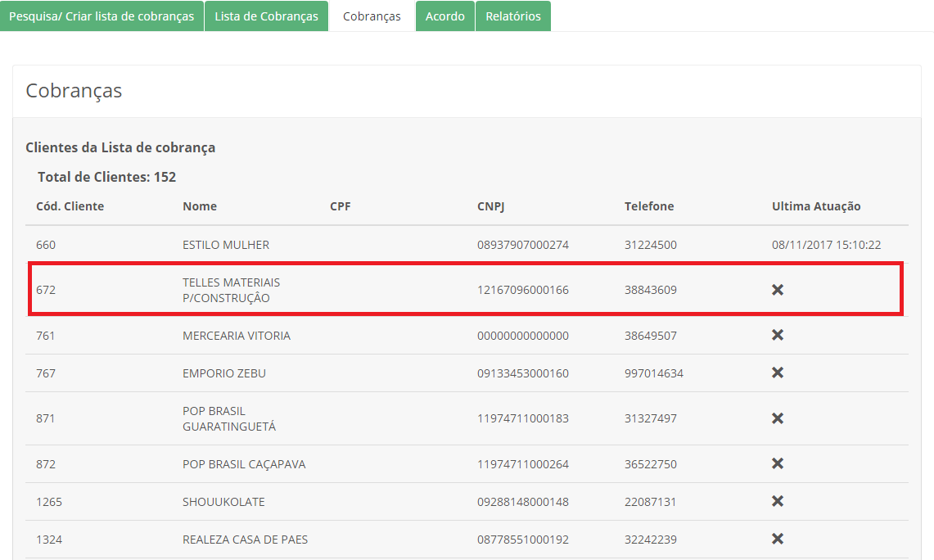
Task: Click the Ultima Atuação column header
Action: click(816, 206)
